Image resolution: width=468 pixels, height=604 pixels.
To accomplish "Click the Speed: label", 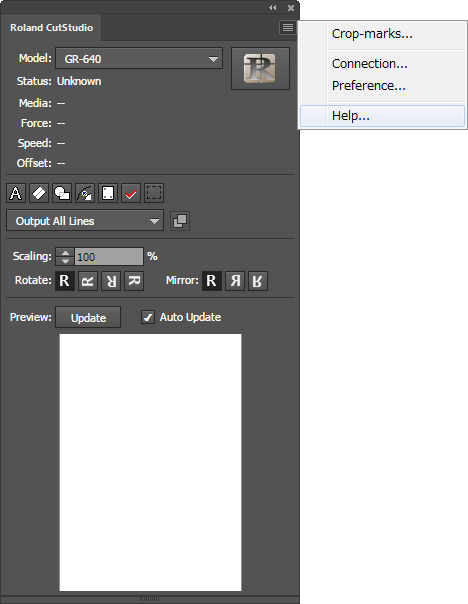I will (x=35, y=143).
